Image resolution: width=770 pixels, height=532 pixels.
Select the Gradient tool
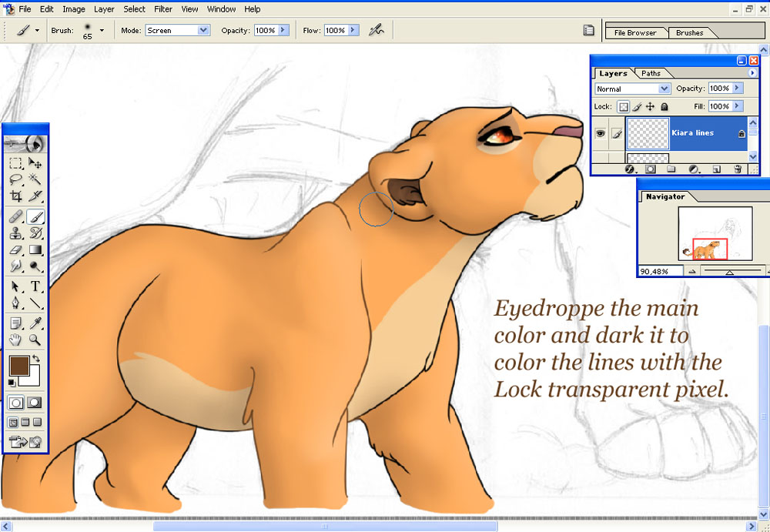(x=35, y=249)
